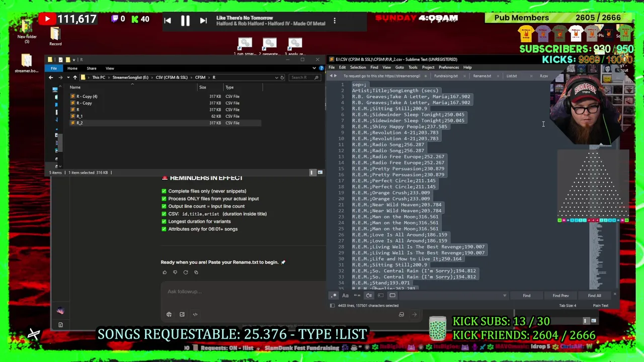644x362 pixels.
Task: Go forward in File Explorer
Action: click(61, 77)
